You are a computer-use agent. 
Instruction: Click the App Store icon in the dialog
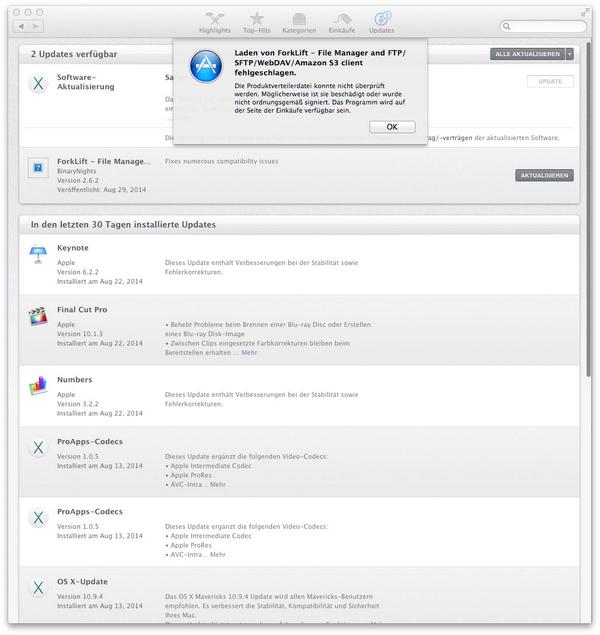click(x=206, y=66)
